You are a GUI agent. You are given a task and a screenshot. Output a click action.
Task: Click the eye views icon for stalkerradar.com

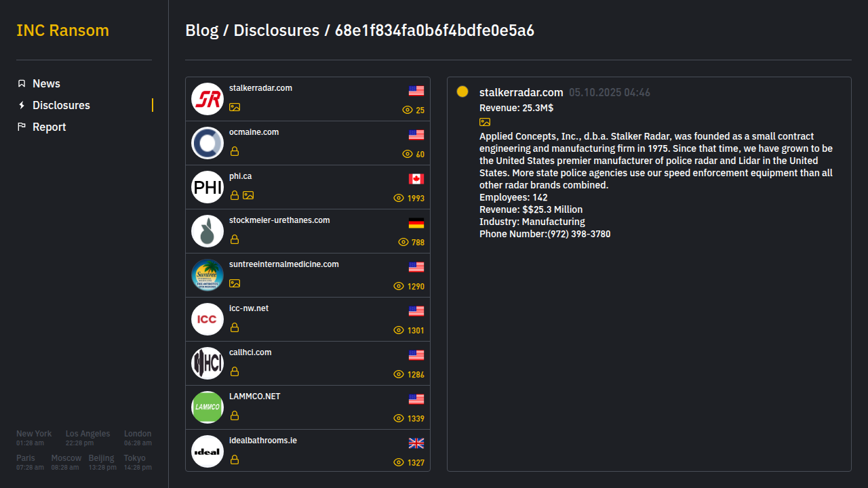click(408, 110)
